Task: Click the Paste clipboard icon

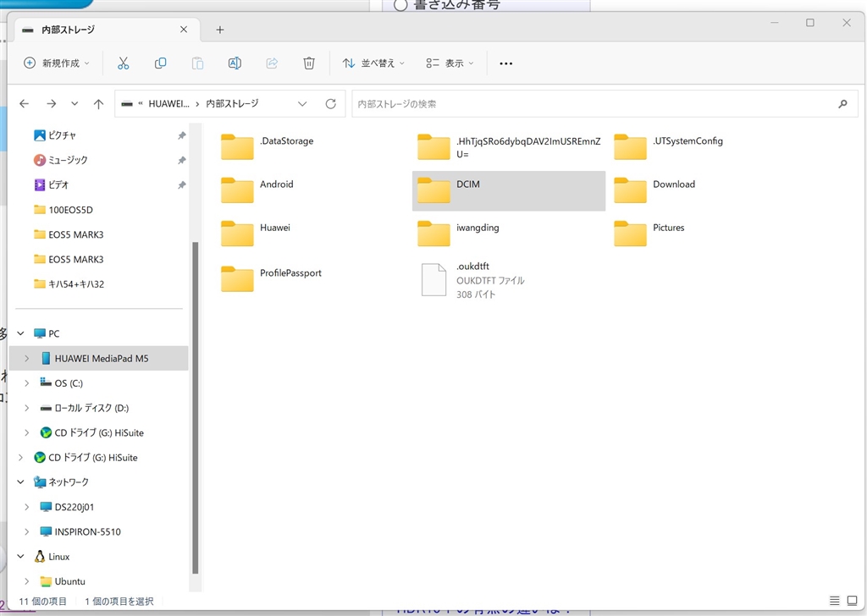Action: (197, 63)
